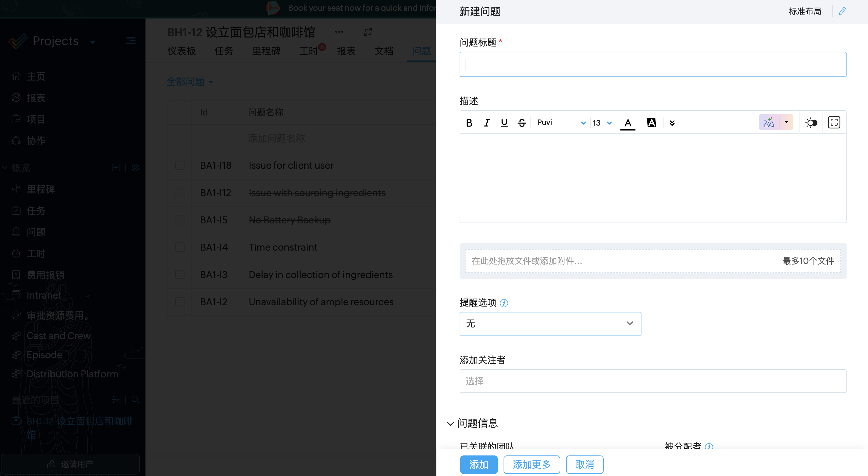Apply underline formatting to text
This screenshot has height=476, width=868.
pos(504,123)
